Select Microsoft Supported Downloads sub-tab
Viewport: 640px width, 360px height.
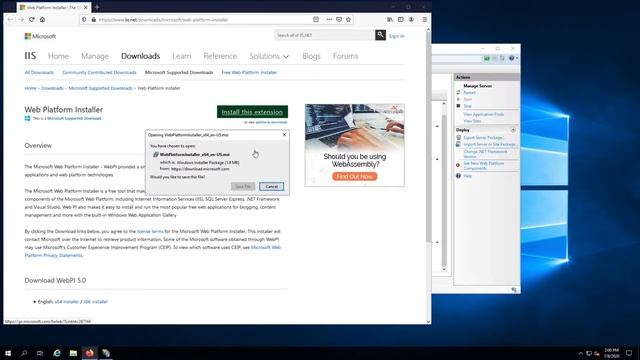179,72
